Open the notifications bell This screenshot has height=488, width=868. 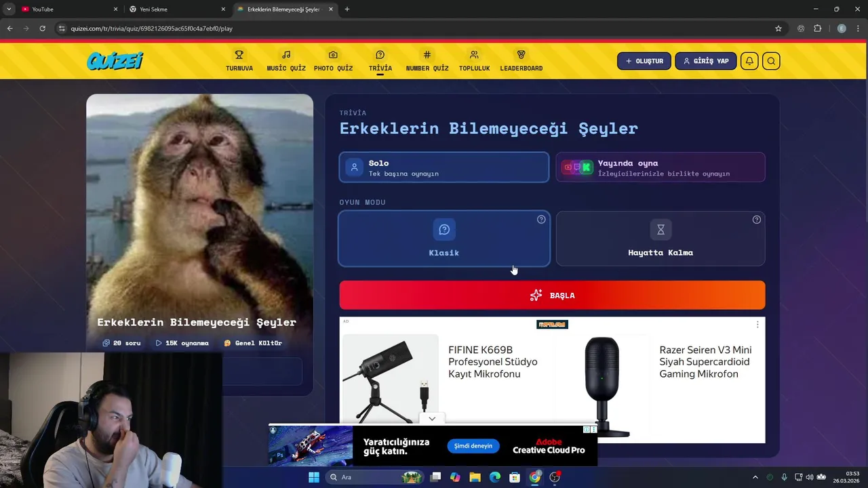(749, 61)
